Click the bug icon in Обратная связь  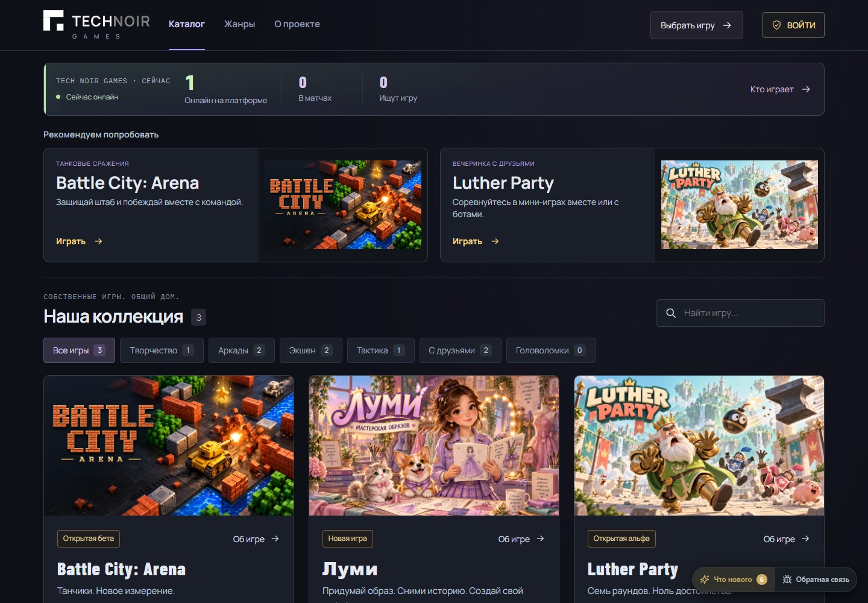(787, 579)
